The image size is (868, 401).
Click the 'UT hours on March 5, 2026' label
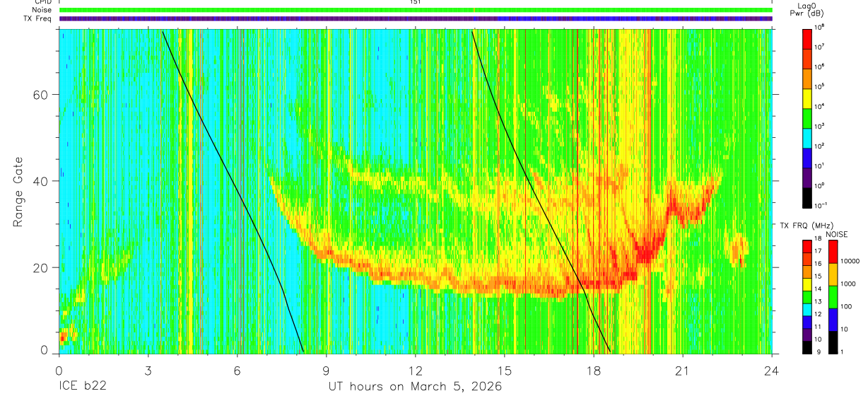coord(415,387)
